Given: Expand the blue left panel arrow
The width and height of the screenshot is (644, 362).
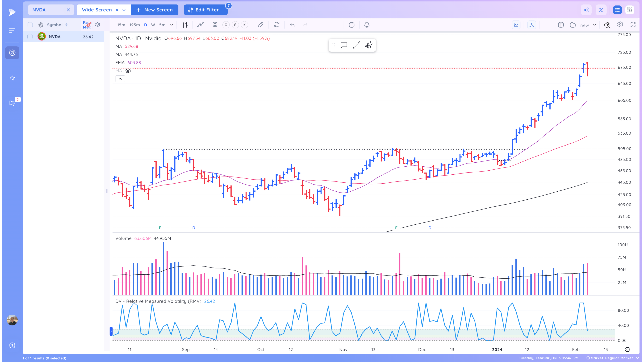Looking at the screenshot, I should [111, 331].
